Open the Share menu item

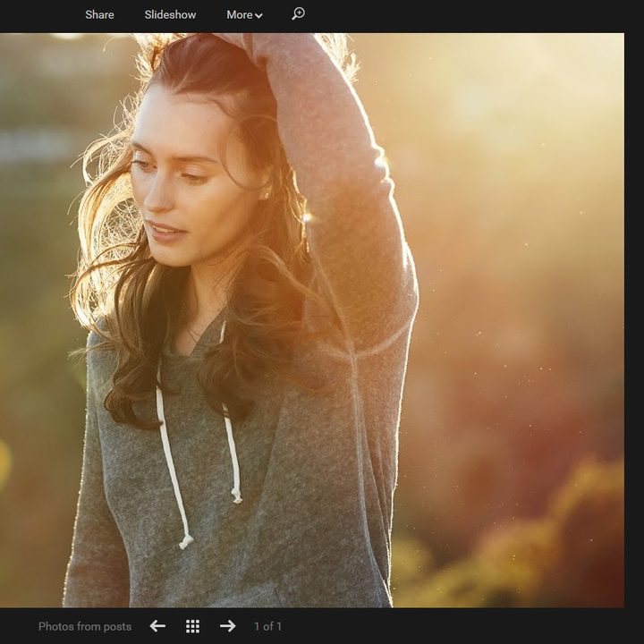click(x=99, y=15)
